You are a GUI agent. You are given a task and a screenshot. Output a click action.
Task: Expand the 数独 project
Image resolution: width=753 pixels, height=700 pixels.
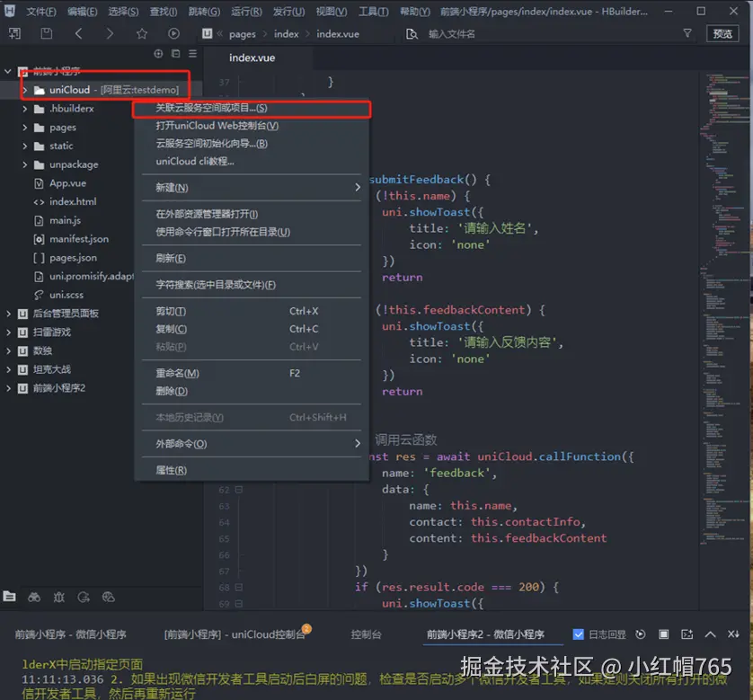coord(8,351)
